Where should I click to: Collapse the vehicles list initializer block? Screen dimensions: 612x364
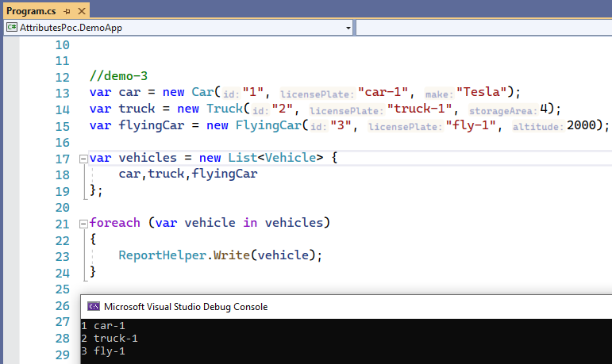tap(83, 159)
